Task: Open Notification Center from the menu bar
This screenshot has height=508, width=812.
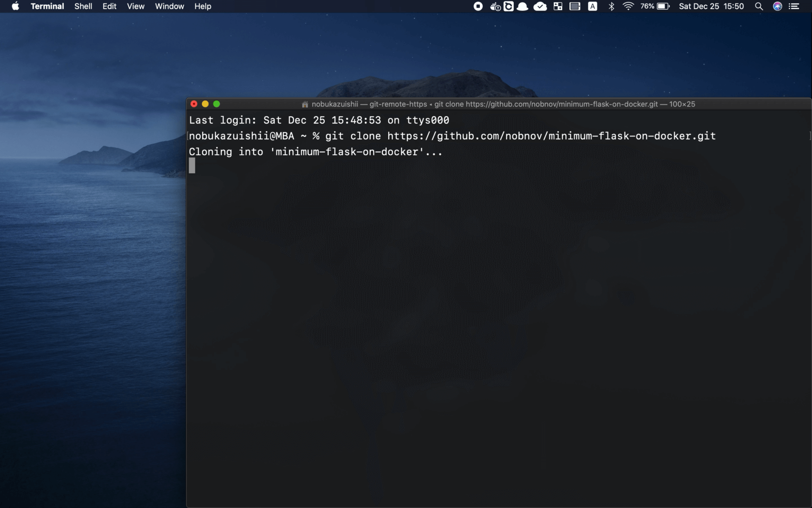Action: coord(795,6)
